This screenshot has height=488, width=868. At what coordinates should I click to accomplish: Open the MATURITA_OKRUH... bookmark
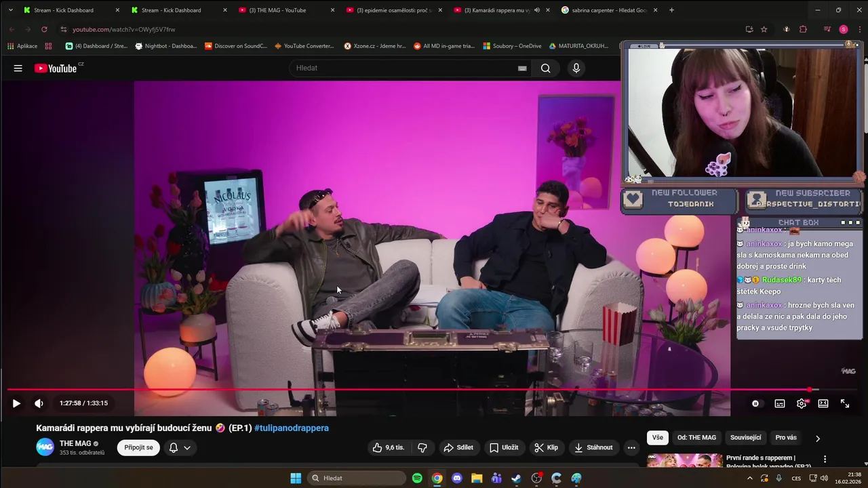pyautogui.click(x=578, y=46)
